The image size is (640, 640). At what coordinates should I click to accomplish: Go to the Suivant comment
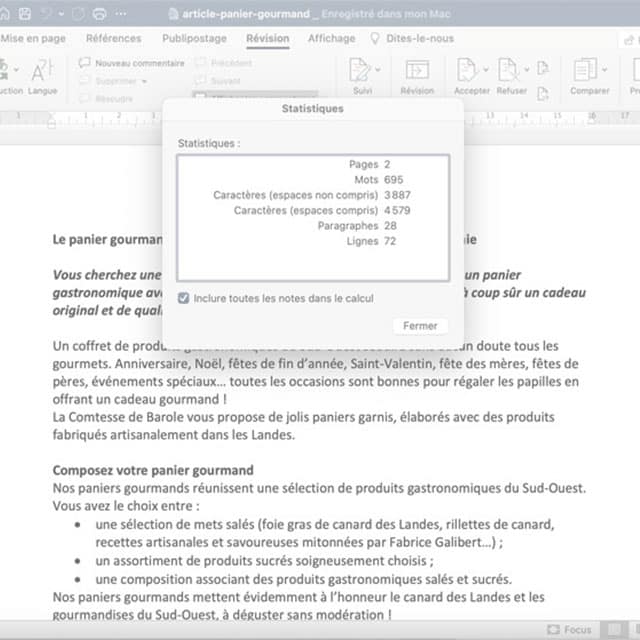[218, 81]
